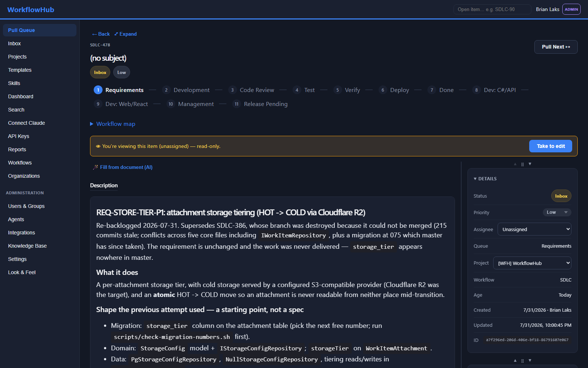Open Users & Groups in administration
588x368 pixels.
tap(40, 206)
